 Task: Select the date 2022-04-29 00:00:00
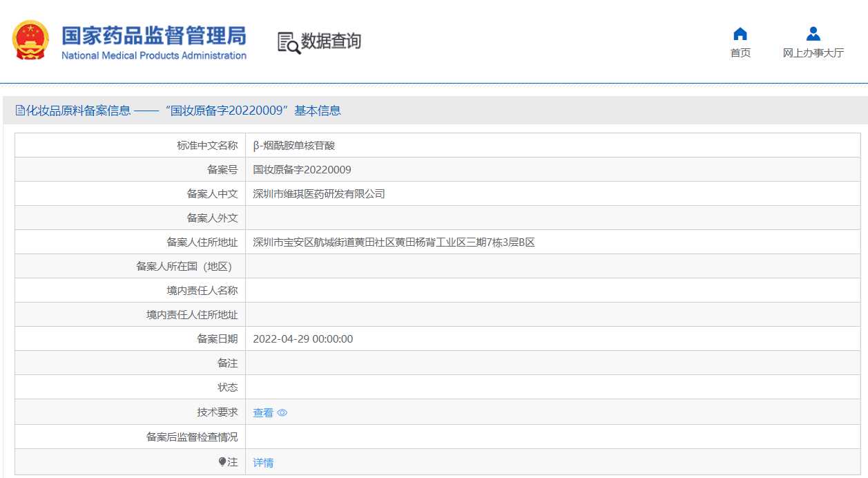pos(303,339)
